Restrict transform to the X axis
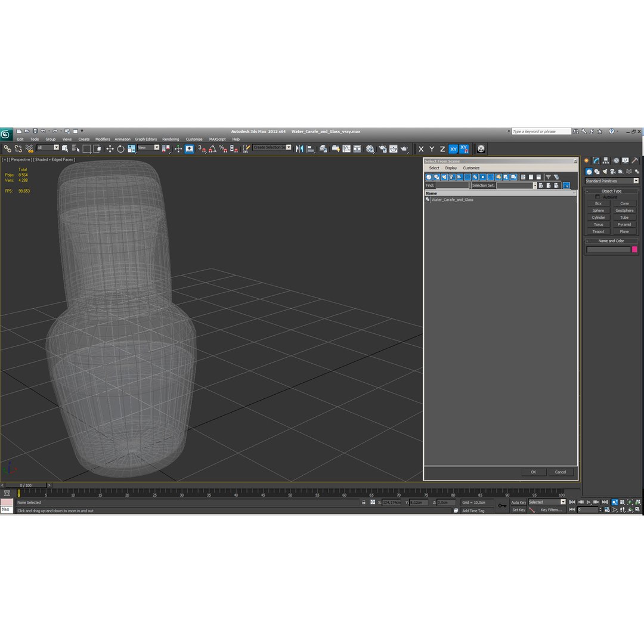Screen dimensions: 644x644 [x=421, y=149]
